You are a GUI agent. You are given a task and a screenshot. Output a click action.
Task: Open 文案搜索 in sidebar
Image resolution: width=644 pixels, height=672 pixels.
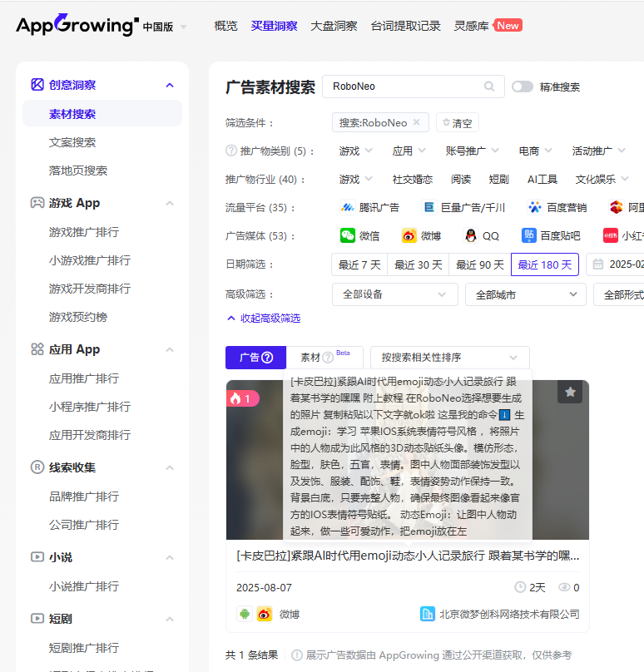(72, 142)
